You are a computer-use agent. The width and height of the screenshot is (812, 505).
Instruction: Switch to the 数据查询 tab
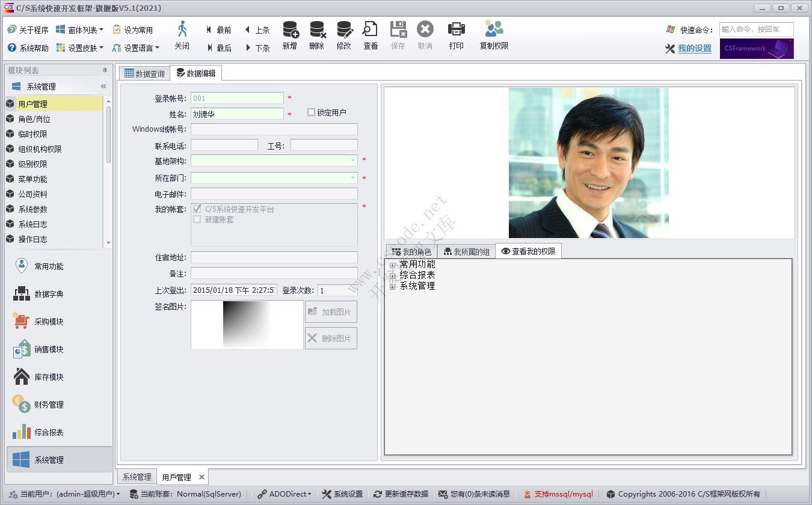[144, 72]
